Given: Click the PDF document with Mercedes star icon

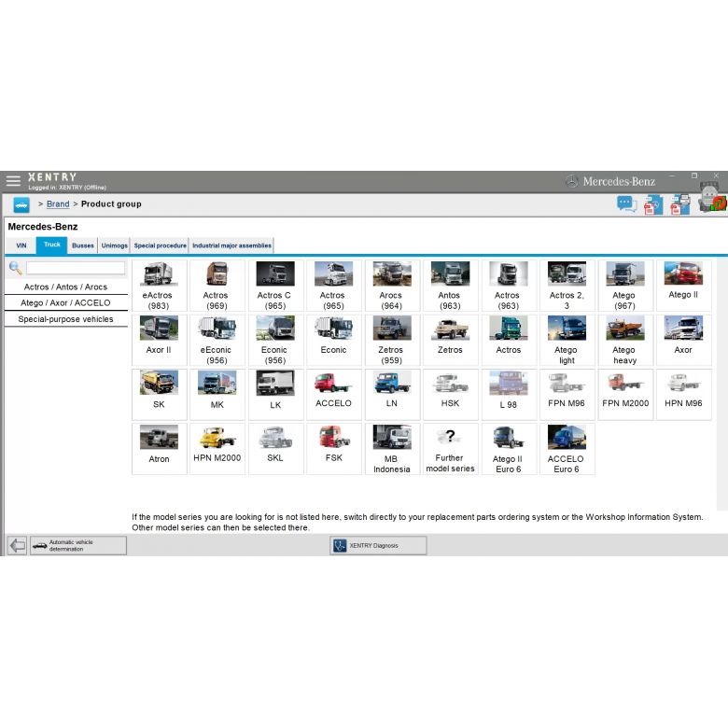Looking at the screenshot, I should point(653,204).
